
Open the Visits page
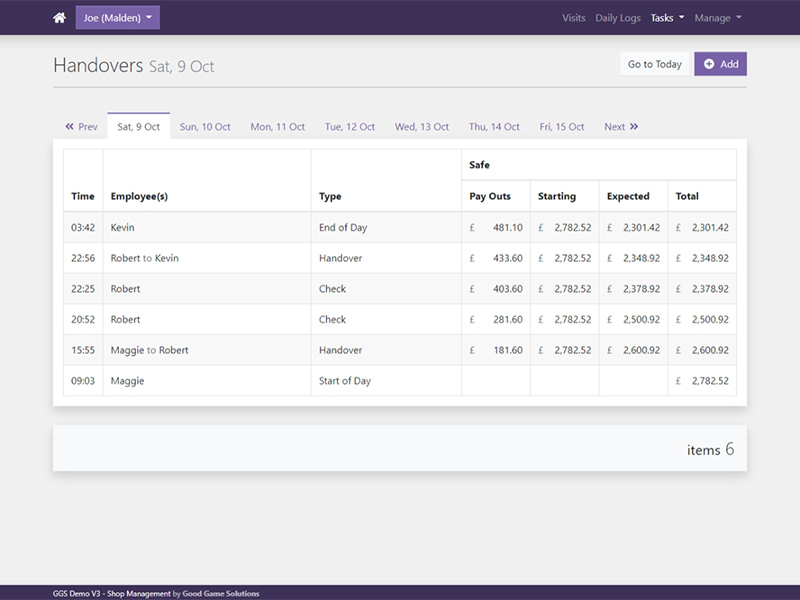[573, 18]
